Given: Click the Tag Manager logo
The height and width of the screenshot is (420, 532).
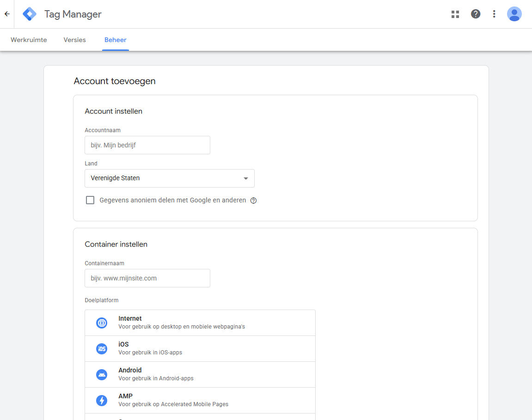Looking at the screenshot, I should pyautogui.click(x=30, y=14).
